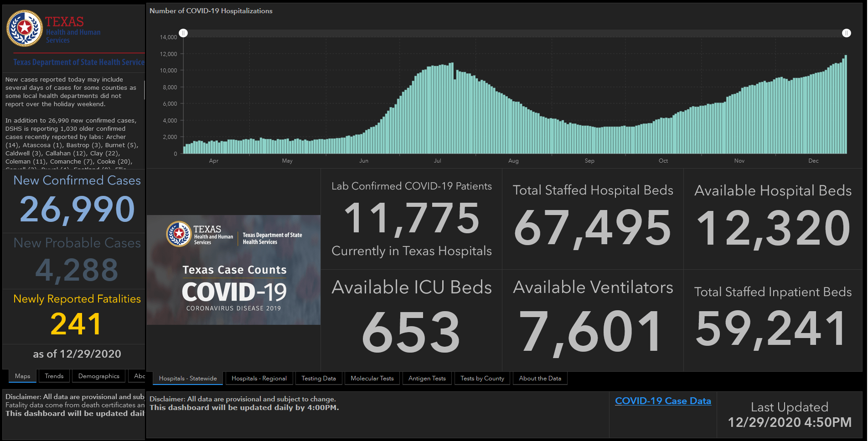Click the Texas Health and Human Services seal logo
The image size is (868, 441).
(x=25, y=28)
